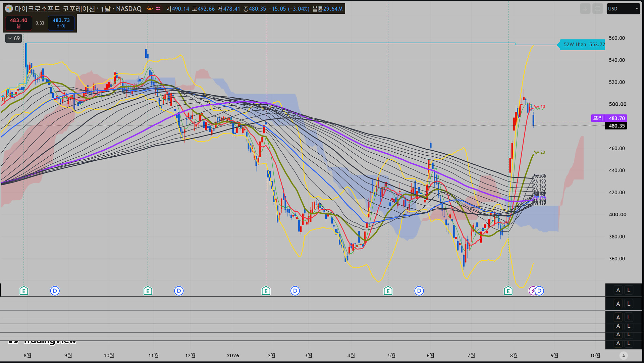Open the dividend D marker just before 12월

(179, 291)
